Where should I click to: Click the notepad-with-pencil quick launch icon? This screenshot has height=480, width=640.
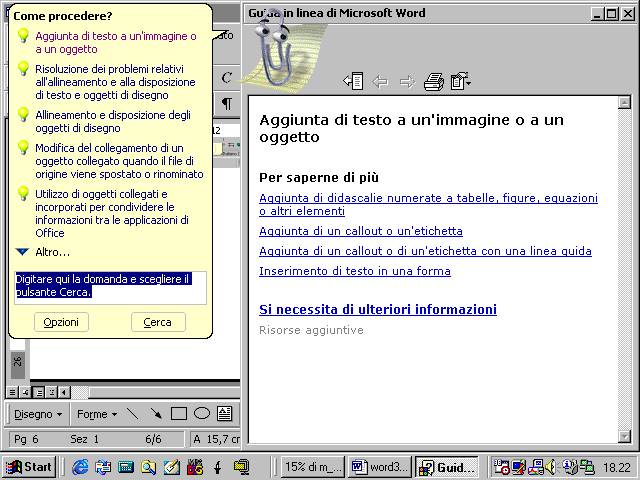(171, 467)
